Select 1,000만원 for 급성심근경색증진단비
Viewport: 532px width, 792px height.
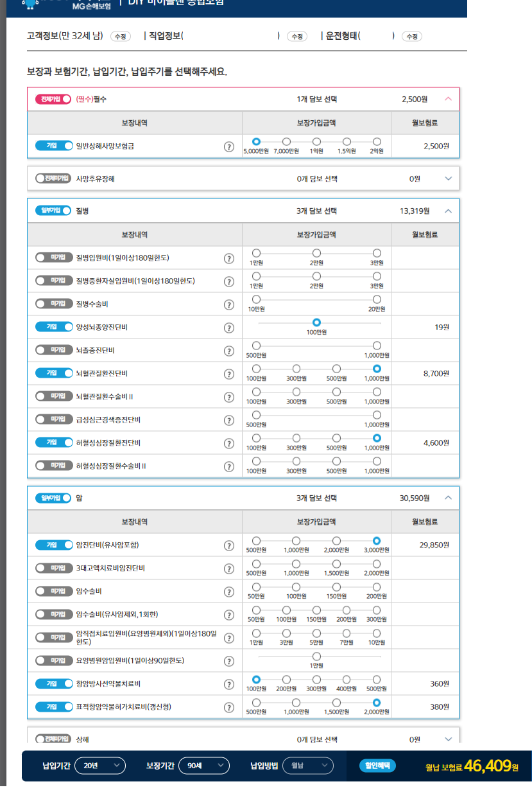point(377,415)
